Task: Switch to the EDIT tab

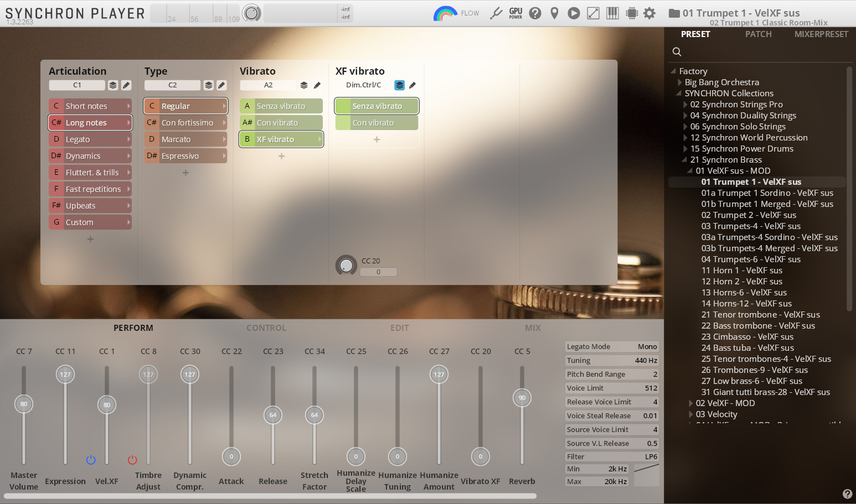Action: tap(399, 328)
